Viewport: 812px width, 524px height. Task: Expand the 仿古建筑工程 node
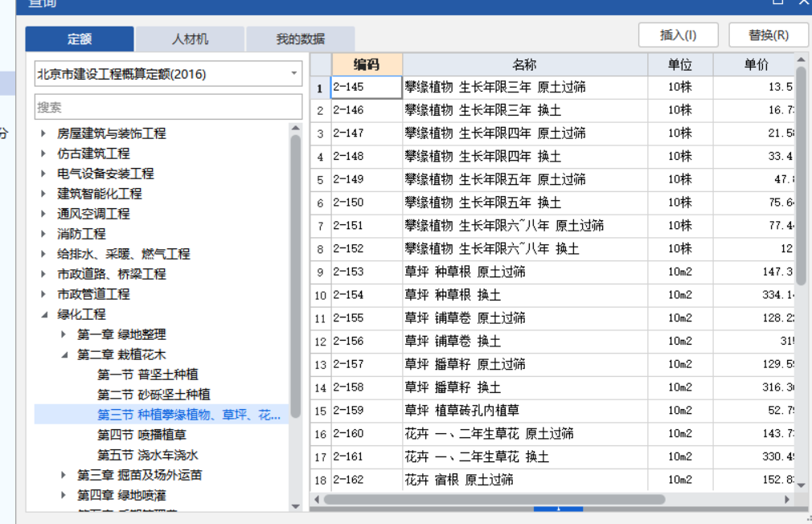click(x=43, y=154)
